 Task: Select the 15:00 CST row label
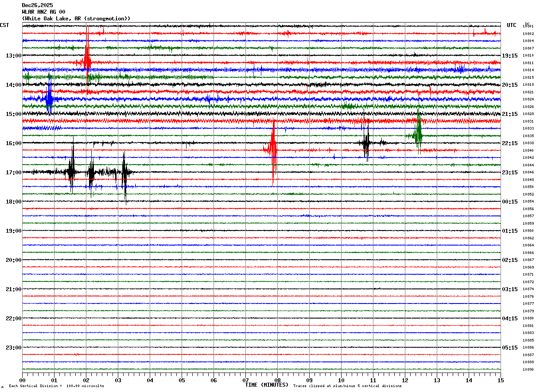coord(13,114)
